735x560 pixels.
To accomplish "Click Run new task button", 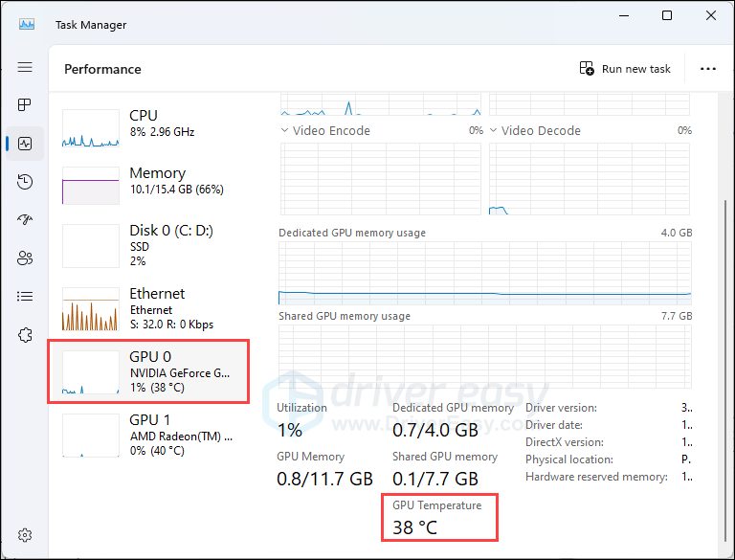I will (625, 69).
